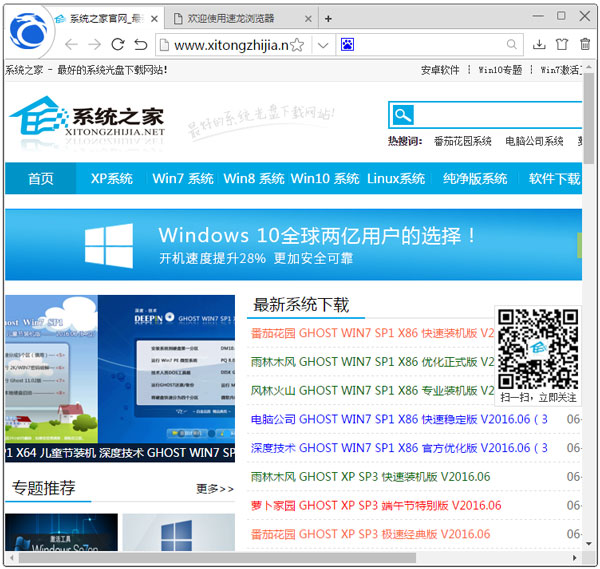
Task: Open 雨林木风 GHOST XP SP3 快速装机版 link
Action: pos(370,477)
